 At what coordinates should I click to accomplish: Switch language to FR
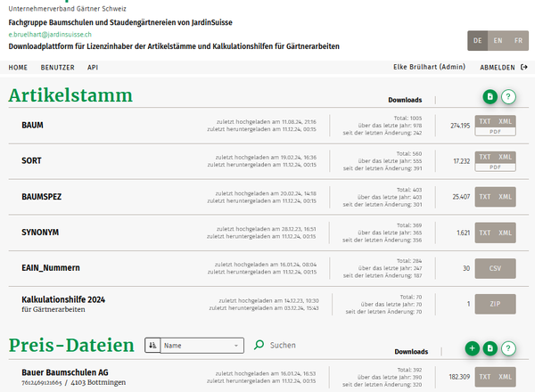[x=518, y=41]
